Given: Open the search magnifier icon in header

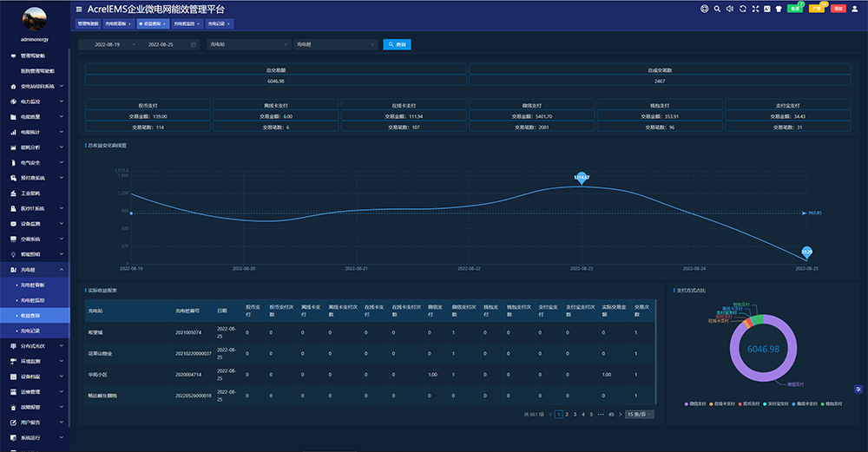Looking at the screenshot, I should click(716, 9).
